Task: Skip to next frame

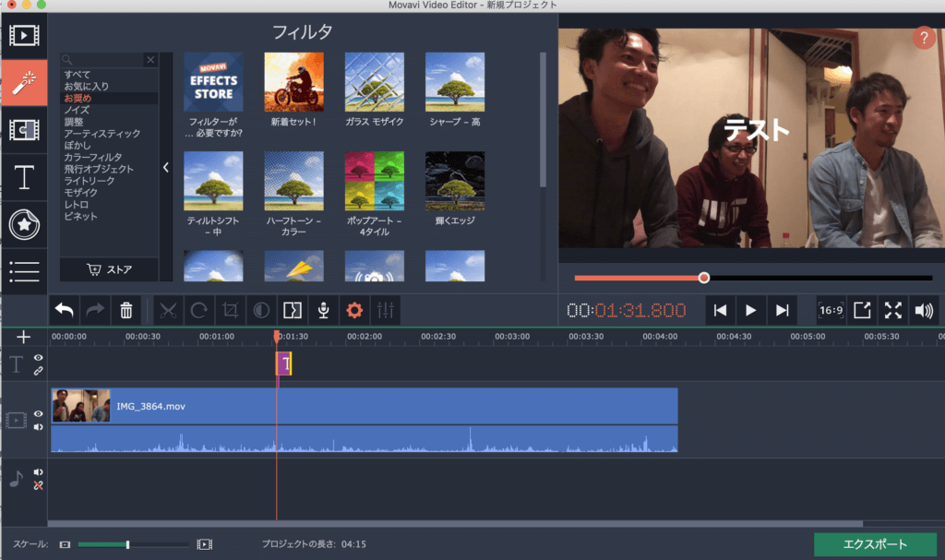Action: pos(783,310)
